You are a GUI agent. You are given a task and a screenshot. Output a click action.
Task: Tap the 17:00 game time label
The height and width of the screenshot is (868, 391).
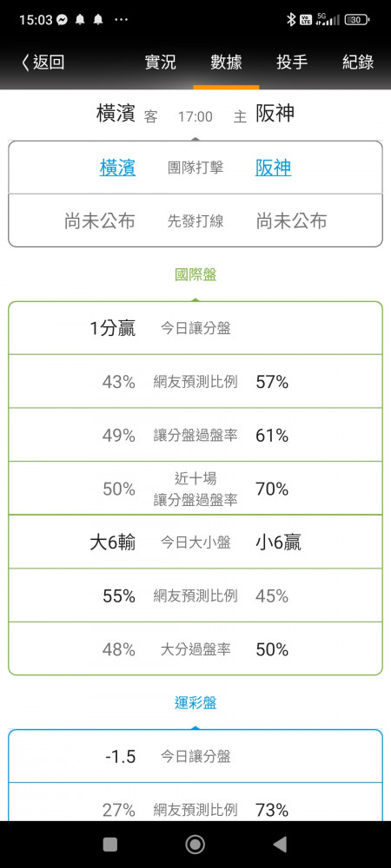(x=195, y=117)
